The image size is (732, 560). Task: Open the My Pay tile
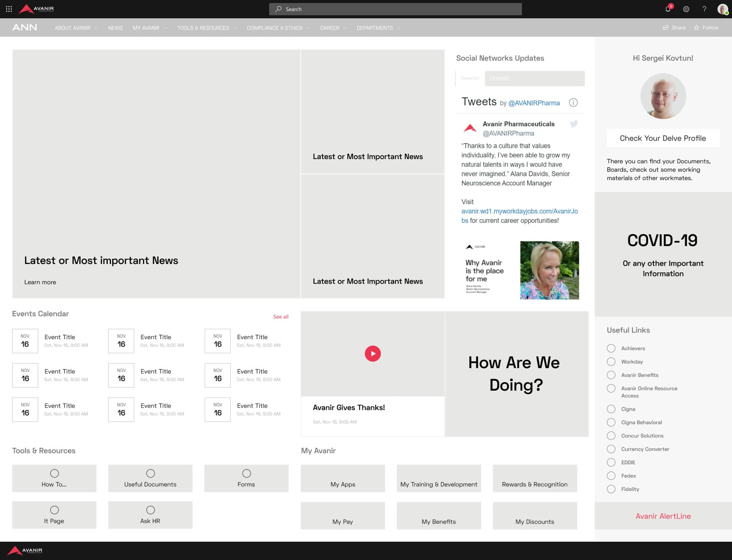(x=343, y=516)
